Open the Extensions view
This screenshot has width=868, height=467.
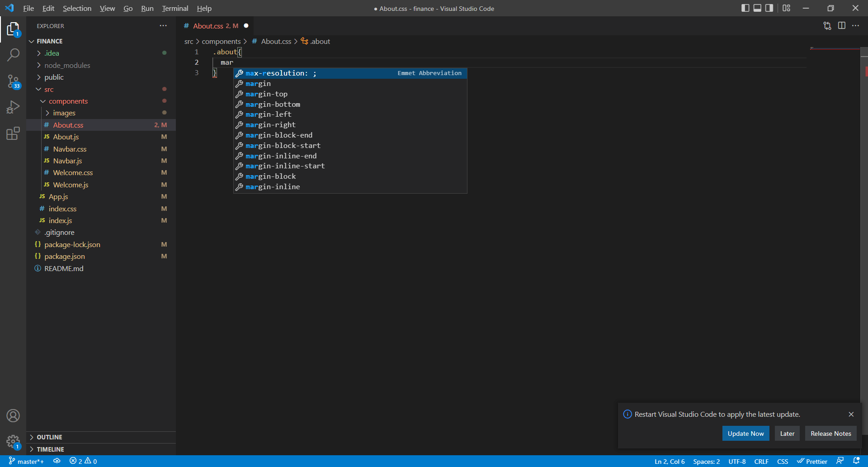pos(13,133)
